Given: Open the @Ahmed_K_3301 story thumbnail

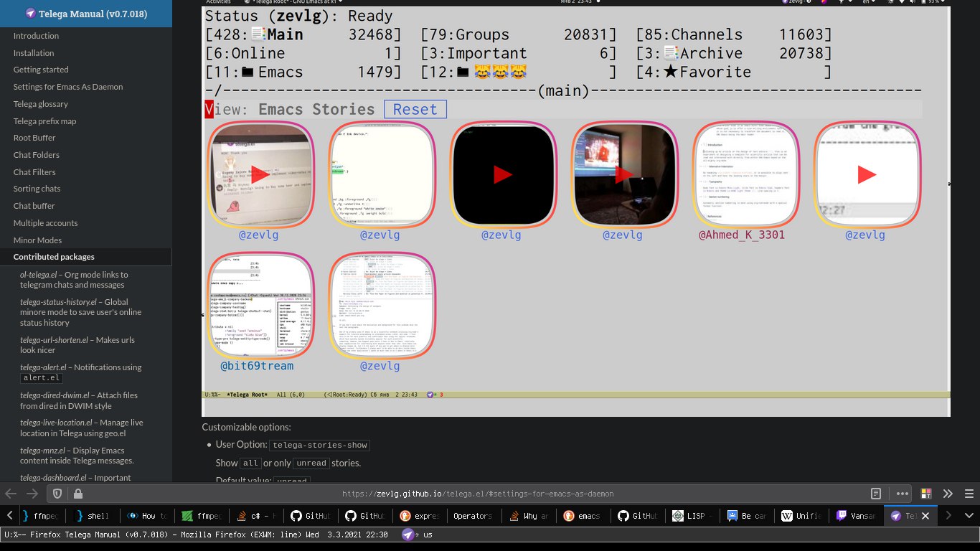Looking at the screenshot, I should click(745, 174).
